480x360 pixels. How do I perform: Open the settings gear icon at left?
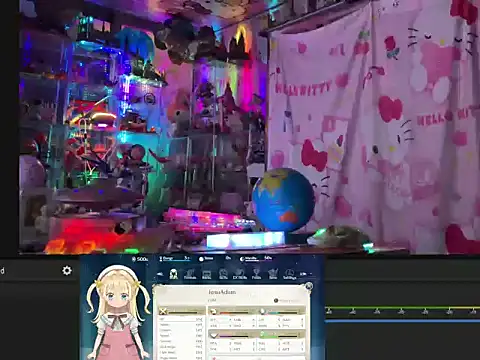pos(67,270)
